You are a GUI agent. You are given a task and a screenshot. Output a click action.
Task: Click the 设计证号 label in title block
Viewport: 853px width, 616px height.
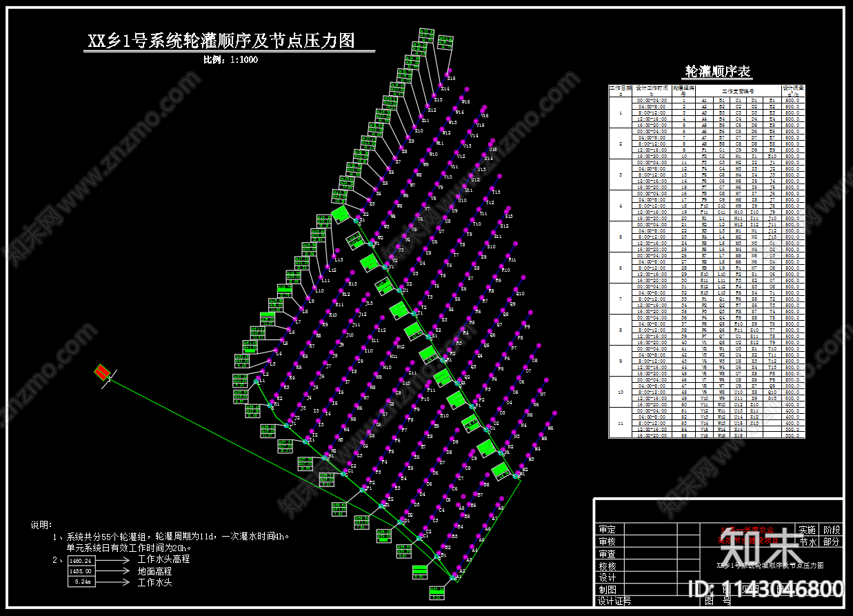(x=614, y=602)
